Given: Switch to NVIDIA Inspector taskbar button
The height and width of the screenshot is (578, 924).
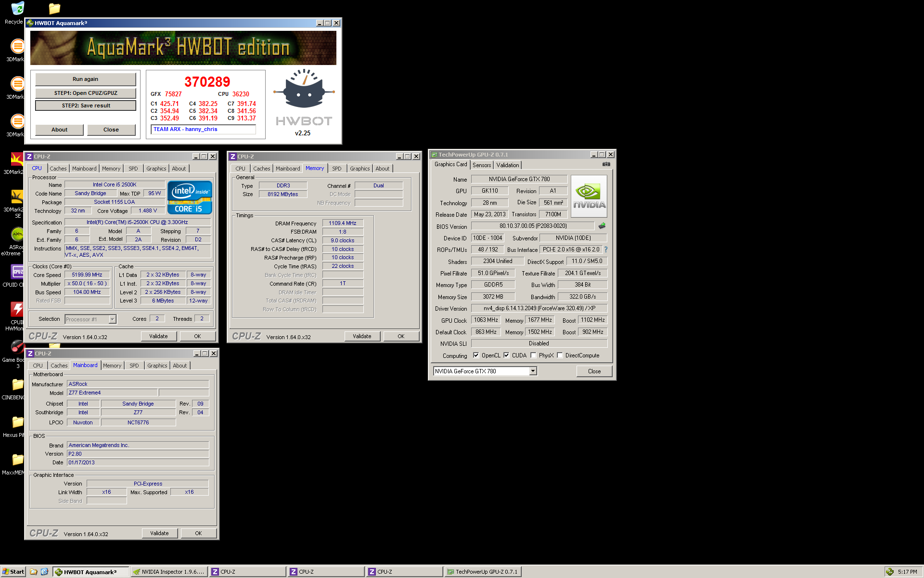Looking at the screenshot, I should click(x=169, y=572).
